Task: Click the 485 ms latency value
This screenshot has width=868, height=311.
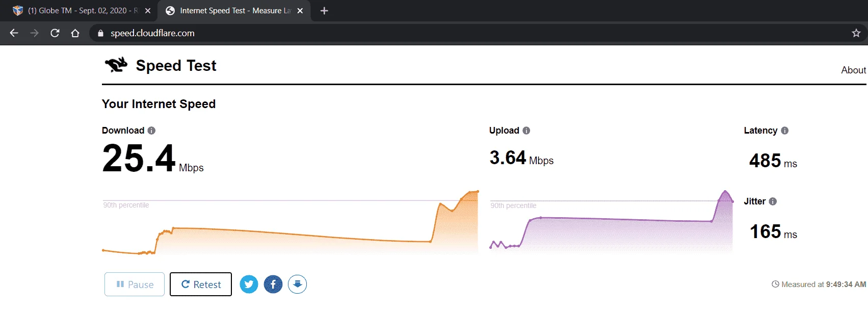Action: click(773, 161)
